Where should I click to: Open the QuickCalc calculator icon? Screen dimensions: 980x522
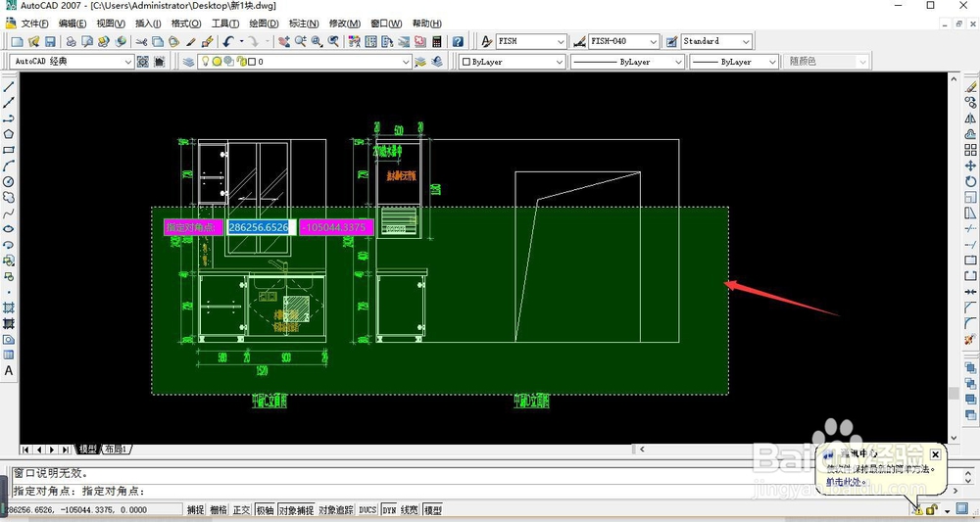[437, 42]
